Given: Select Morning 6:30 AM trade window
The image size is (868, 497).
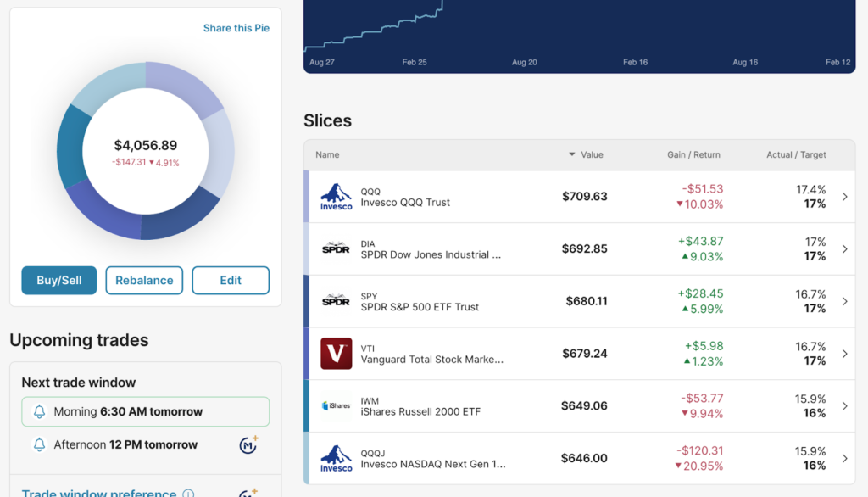Looking at the screenshot, I should pyautogui.click(x=145, y=411).
